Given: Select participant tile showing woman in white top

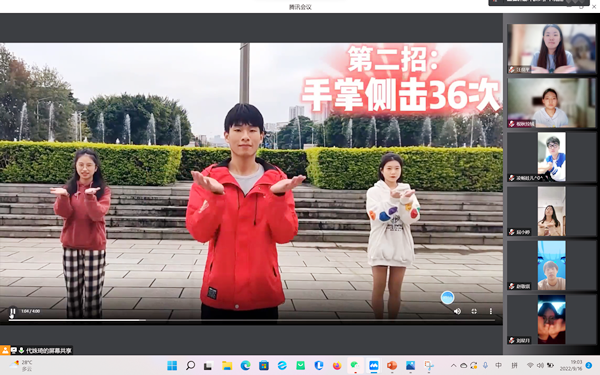Looking at the screenshot, I should [x=551, y=103].
